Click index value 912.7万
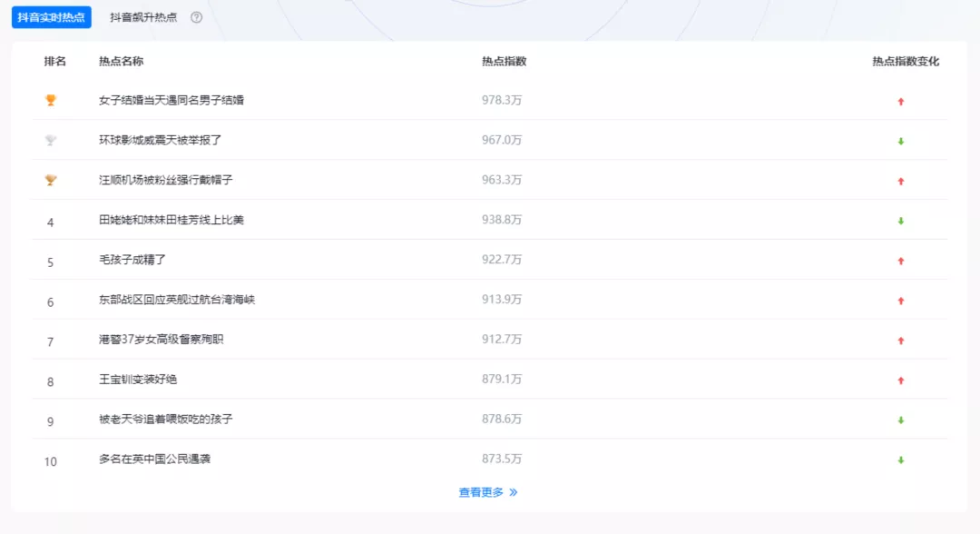The width and height of the screenshot is (980, 534). (x=501, y=340)
